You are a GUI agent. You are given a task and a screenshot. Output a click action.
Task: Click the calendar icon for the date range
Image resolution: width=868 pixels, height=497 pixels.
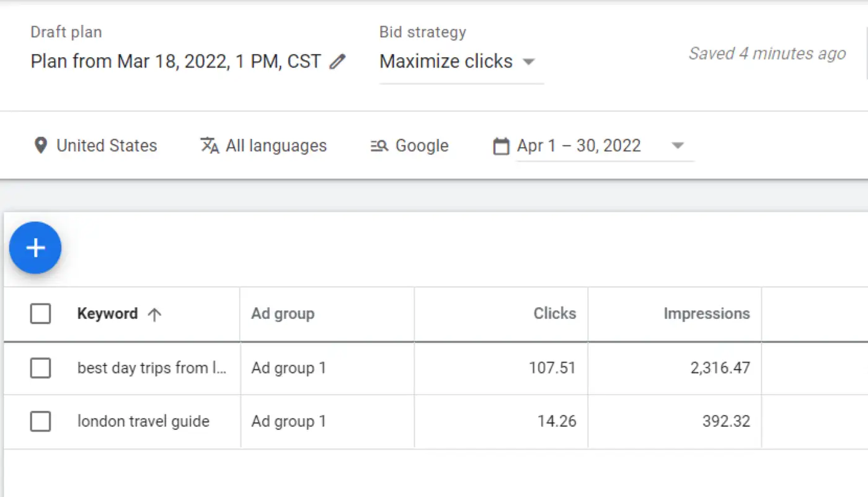coord(501,146)
